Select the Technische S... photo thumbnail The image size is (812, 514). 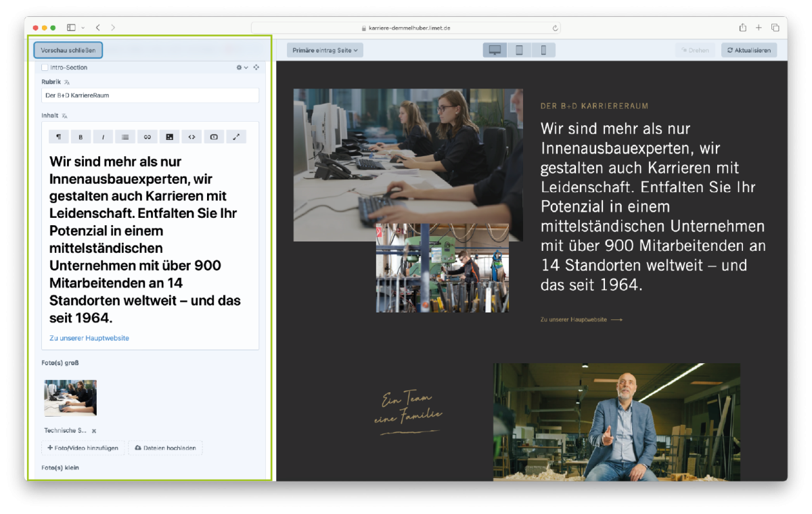point(70,398)
